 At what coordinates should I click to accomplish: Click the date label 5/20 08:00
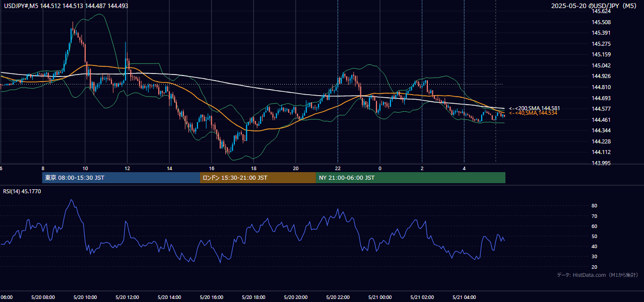point(43,297)
